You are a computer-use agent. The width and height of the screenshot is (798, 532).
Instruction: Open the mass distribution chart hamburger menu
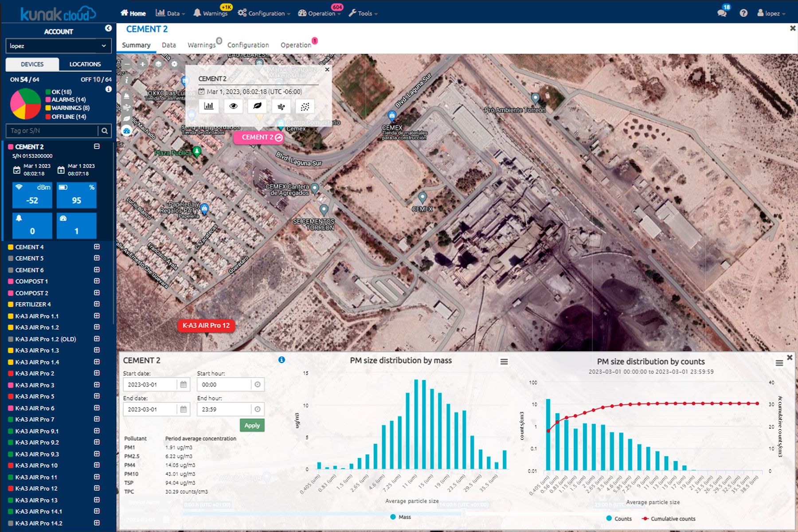pyautogui.click(x=504, y=362)
